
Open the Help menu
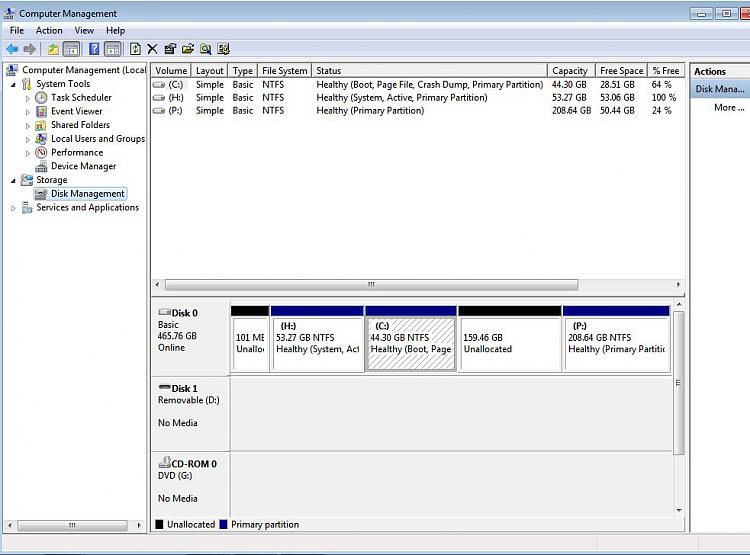click(x=115, y=31)
